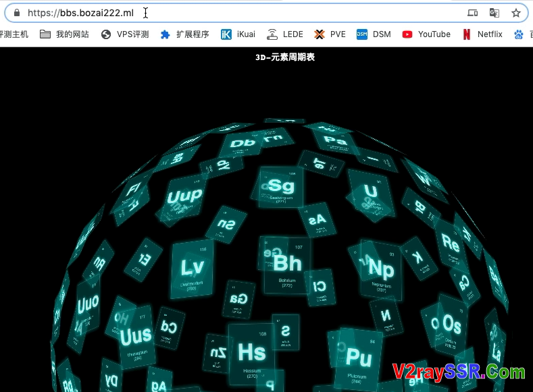Image resolution: width=533 pixels, height=392 pixels.
Task: Click the device icon in the address bar
Action: [x=473, y=13]
